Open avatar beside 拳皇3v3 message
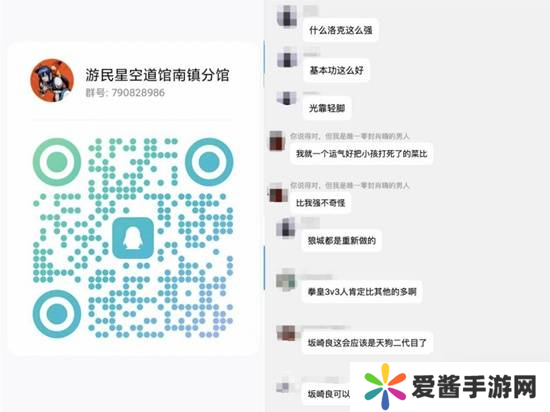 point(286,279)
